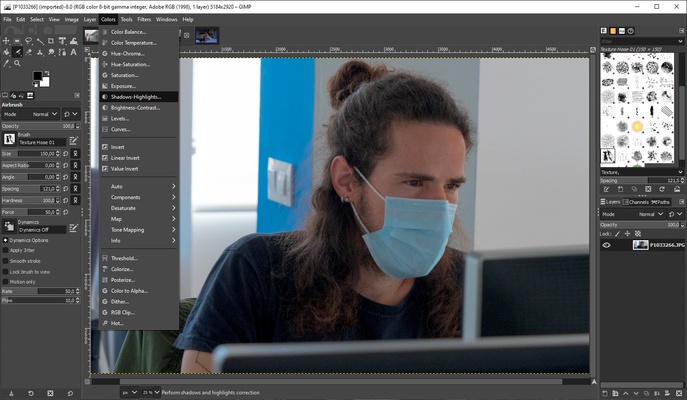The height and width of the screenshot is (400, 687).
Task: Lower the layer with down arrow
Action: [636, 393]
